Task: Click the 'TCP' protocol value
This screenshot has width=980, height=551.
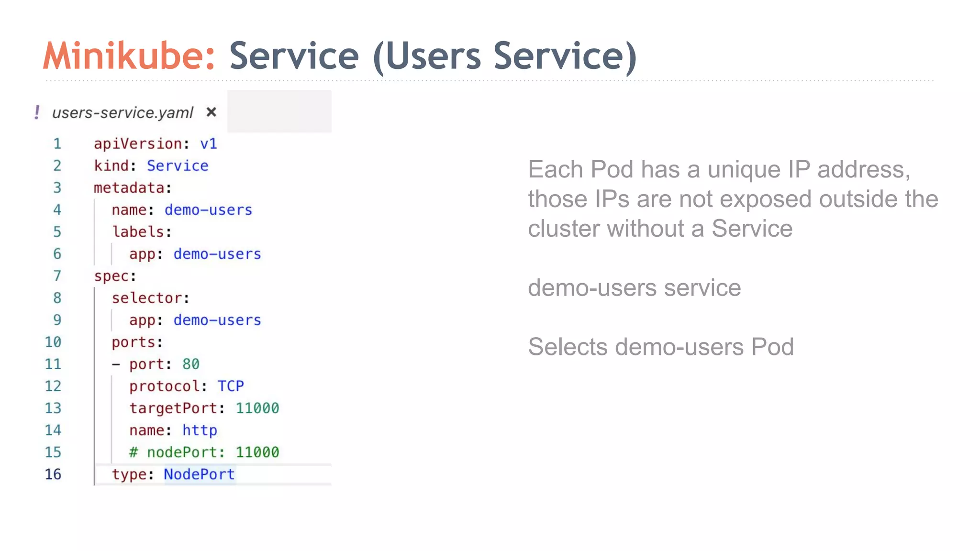Action: 231,386
